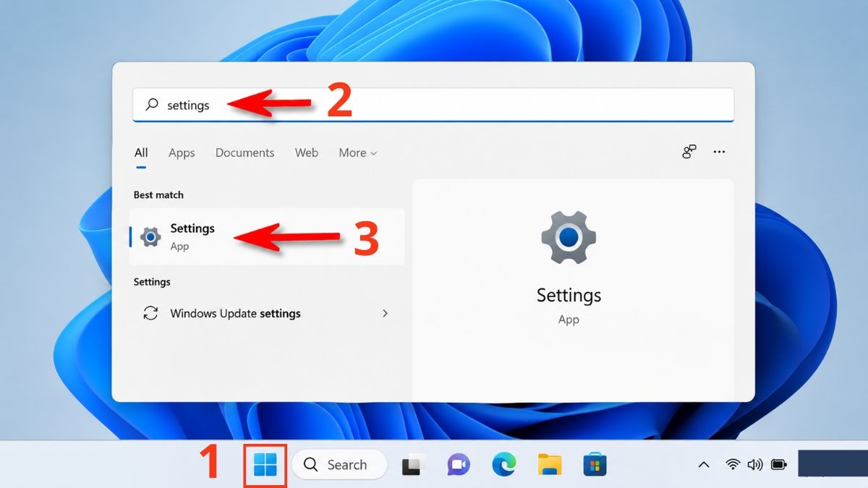
Task: Show hidden system tray icons
Action: [x=703, y=465]
